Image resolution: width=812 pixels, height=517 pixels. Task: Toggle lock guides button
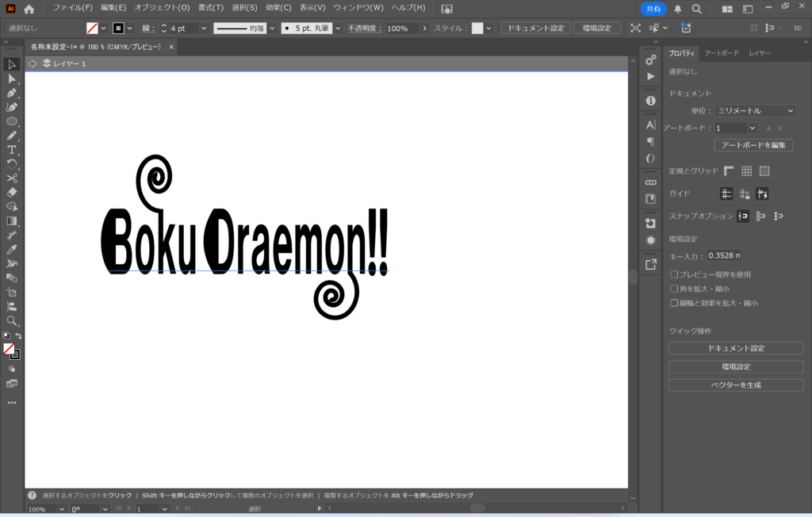pos(744,193)
